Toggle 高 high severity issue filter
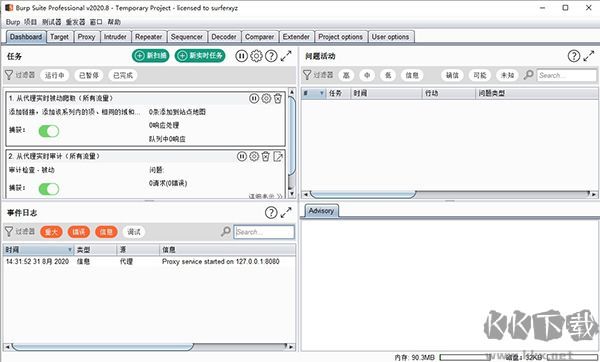The image size is (600, 362). click(346, 75)
